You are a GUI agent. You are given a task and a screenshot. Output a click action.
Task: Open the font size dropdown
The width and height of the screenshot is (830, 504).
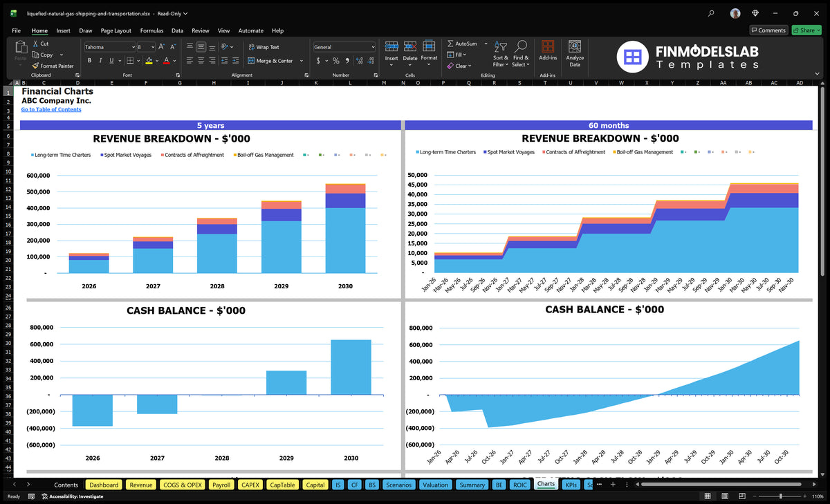click(x=152, y=47)
